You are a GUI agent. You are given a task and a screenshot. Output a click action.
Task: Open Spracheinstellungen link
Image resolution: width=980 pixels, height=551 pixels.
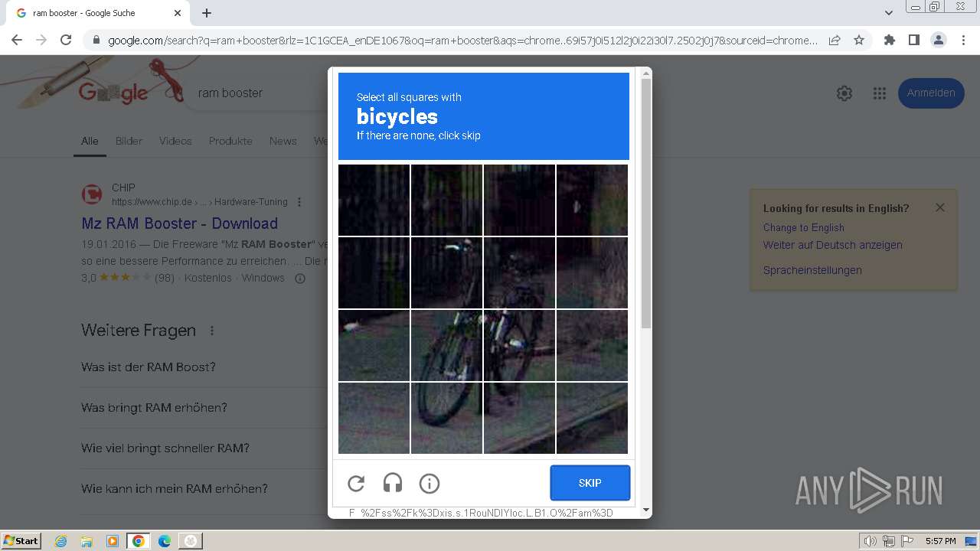click(812, 270)
